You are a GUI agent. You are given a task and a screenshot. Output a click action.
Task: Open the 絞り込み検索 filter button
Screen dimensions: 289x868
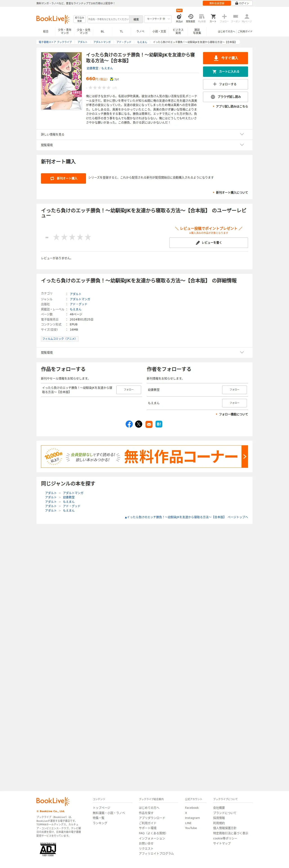[80, 19]
